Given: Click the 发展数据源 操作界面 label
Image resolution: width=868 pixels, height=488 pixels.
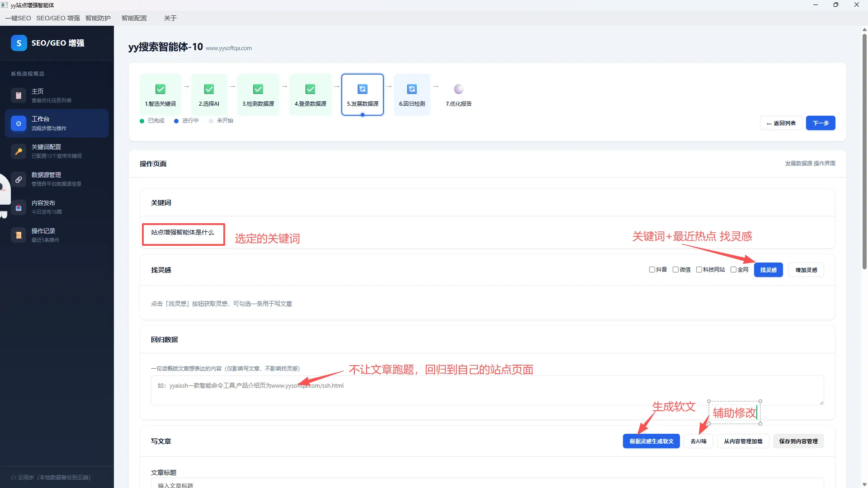Looking at the screenshot, I should click(x=810, y=164).
